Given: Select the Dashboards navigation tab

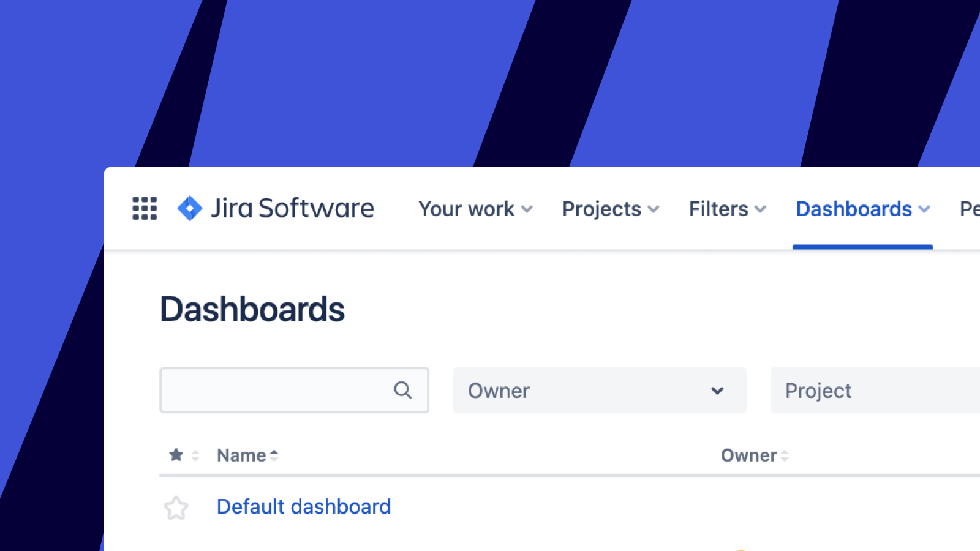Looking at the screenshot, I should coord(862,209).
